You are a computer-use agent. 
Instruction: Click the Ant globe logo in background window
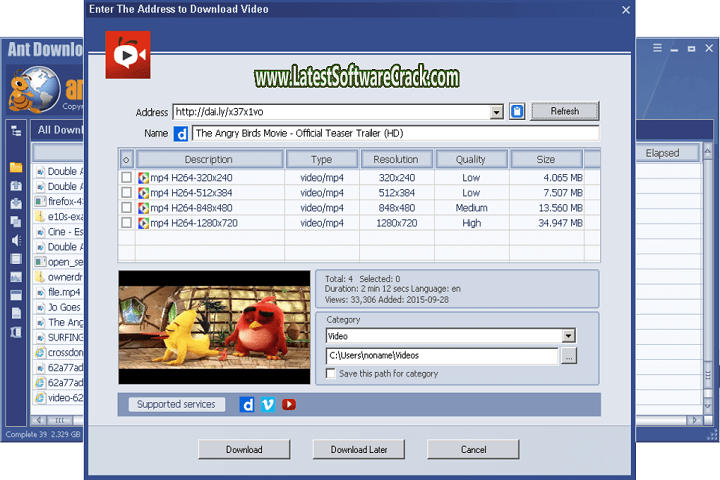(x=34, y=90)
